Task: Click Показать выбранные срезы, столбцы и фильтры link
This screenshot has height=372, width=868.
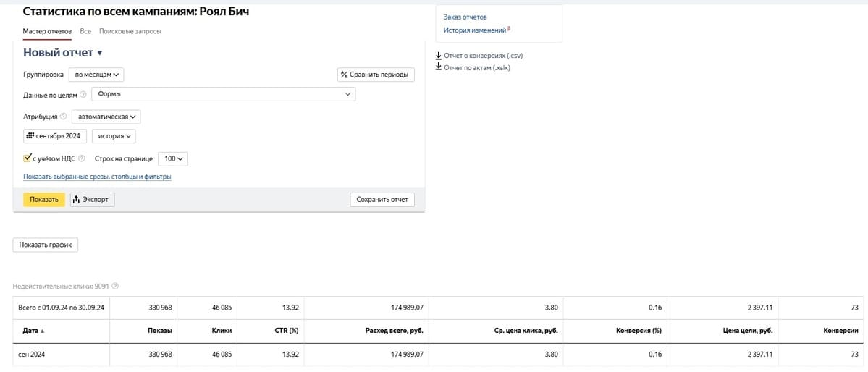Action: point(97,177)
